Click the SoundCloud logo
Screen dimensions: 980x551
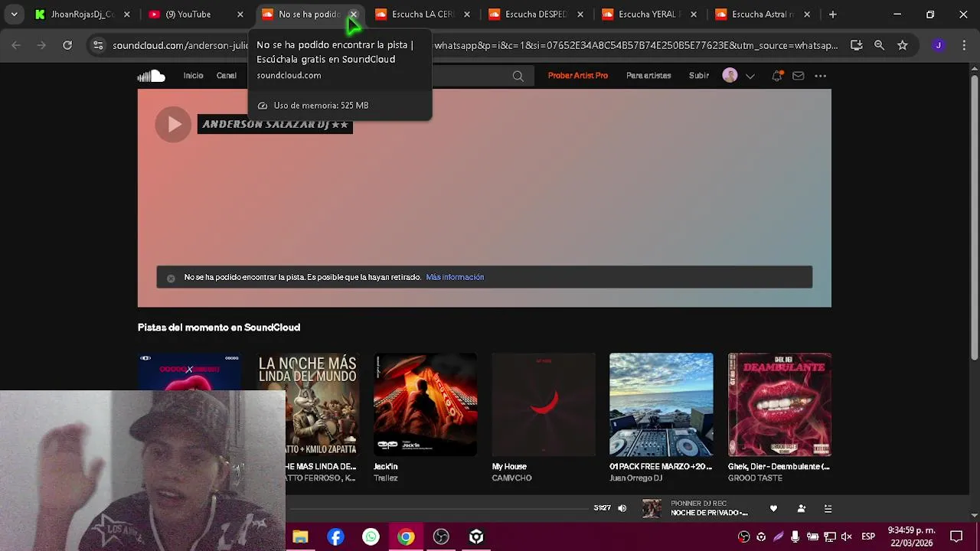[152, 76]
